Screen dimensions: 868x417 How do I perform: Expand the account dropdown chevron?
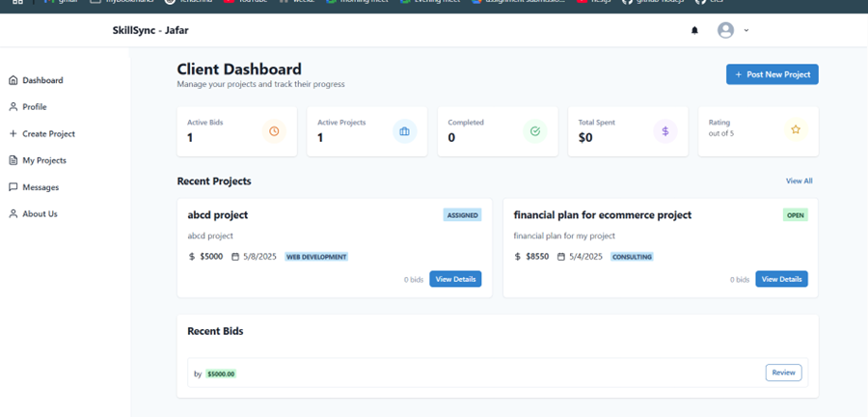tap(746, 31)
